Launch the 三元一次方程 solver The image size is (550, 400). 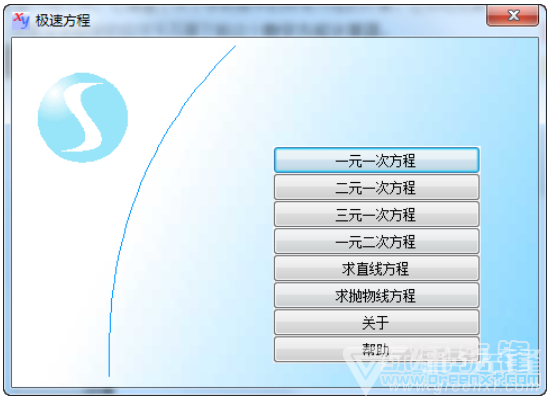click(x=376, y=214)
